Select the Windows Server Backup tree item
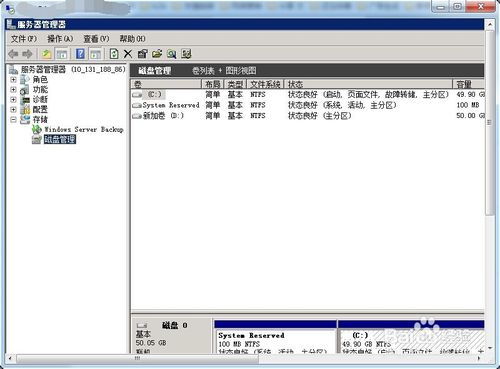500x369 pixels. point(84,129)
